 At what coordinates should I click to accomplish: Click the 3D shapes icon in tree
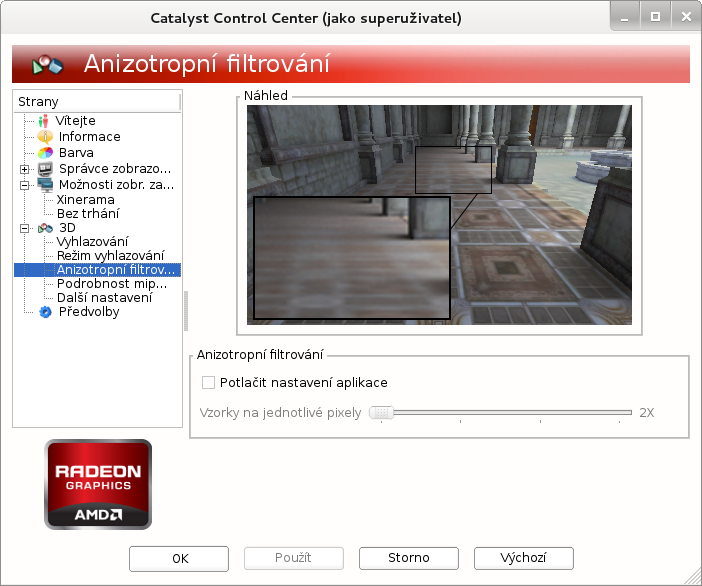point(45,228)
